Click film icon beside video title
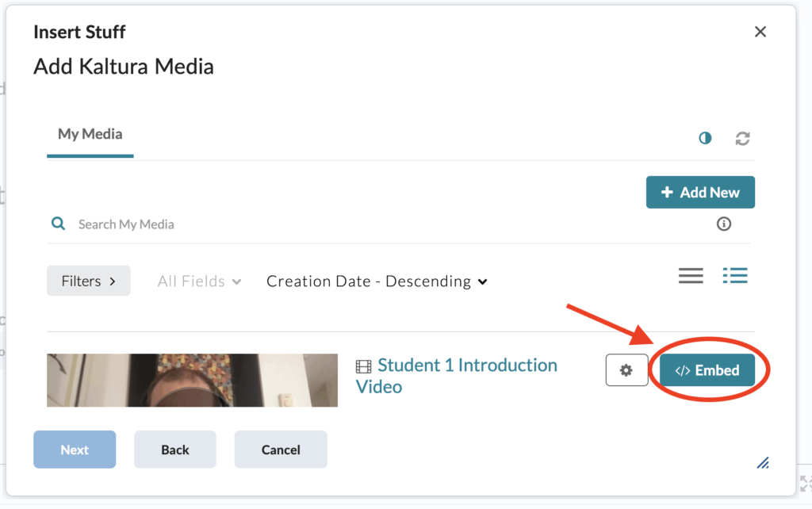812x509 pixels. 363,366
